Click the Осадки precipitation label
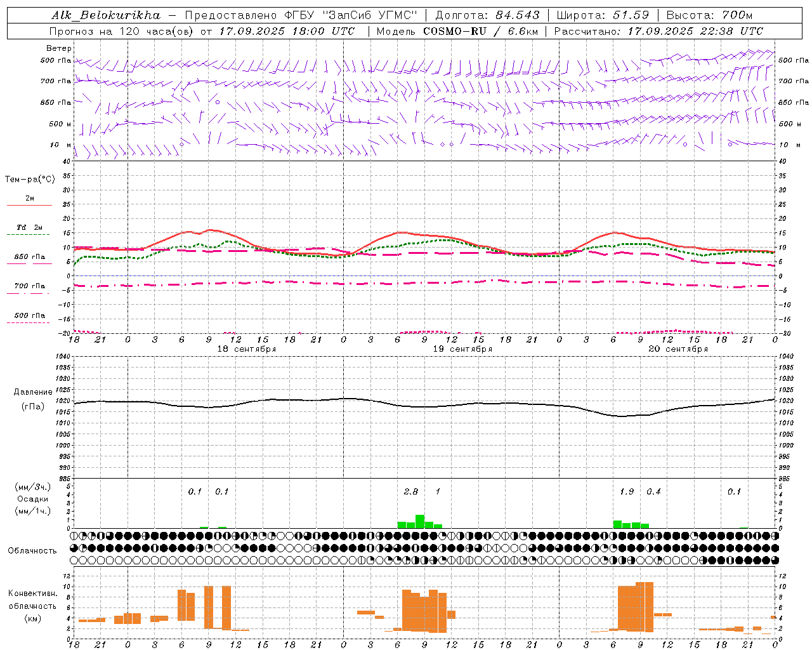 point(32,499)
